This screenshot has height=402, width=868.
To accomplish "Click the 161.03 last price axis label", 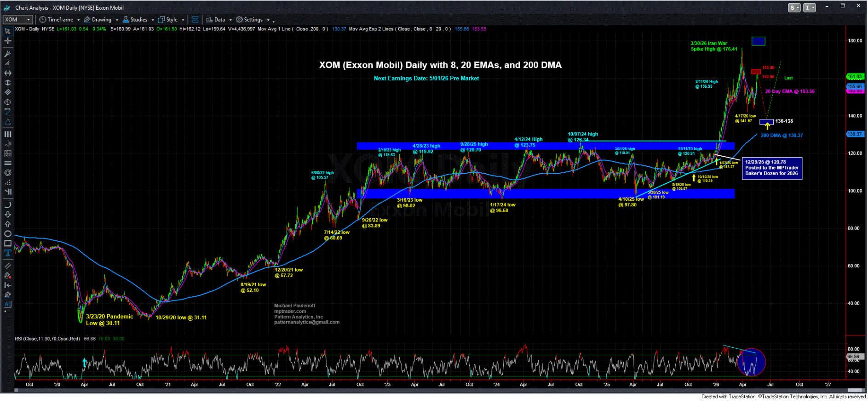I will [x=855, y=77].
